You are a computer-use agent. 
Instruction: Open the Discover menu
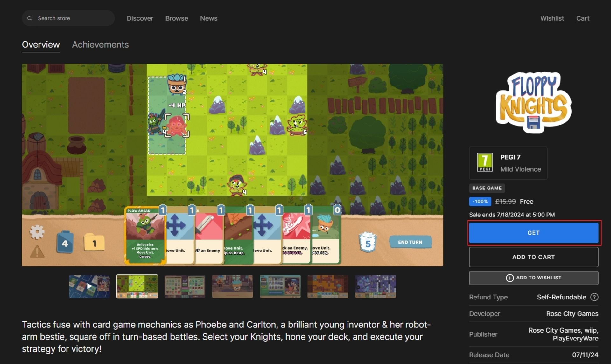point(140,18)
